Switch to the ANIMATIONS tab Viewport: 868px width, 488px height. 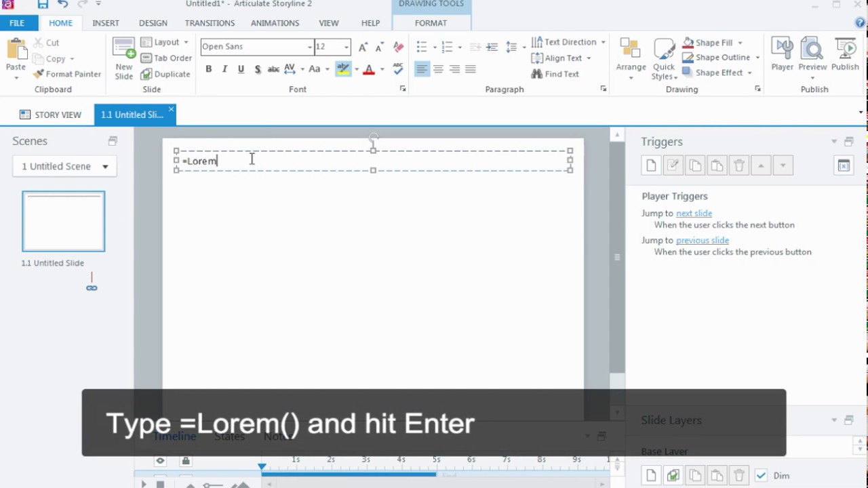coord(275,23)
